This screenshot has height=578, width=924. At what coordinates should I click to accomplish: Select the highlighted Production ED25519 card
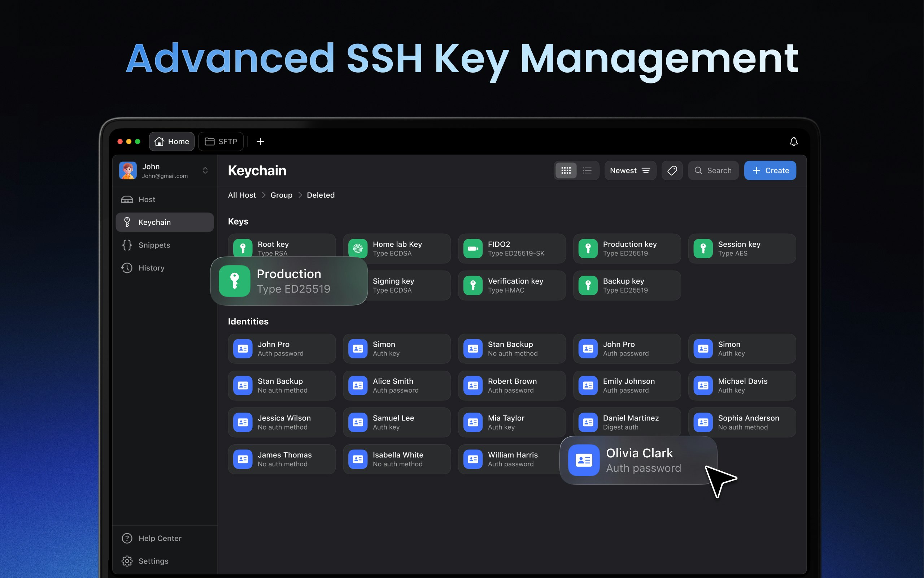(289, 281)
